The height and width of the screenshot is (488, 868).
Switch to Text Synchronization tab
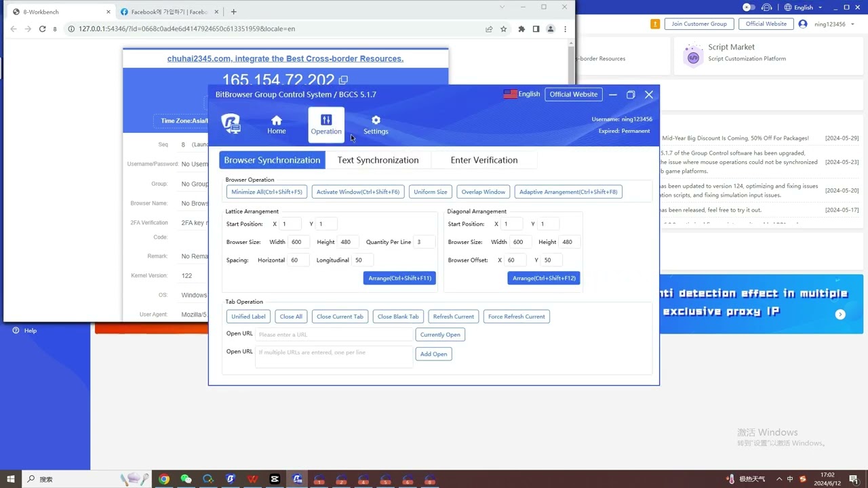[x=378, y=160]
